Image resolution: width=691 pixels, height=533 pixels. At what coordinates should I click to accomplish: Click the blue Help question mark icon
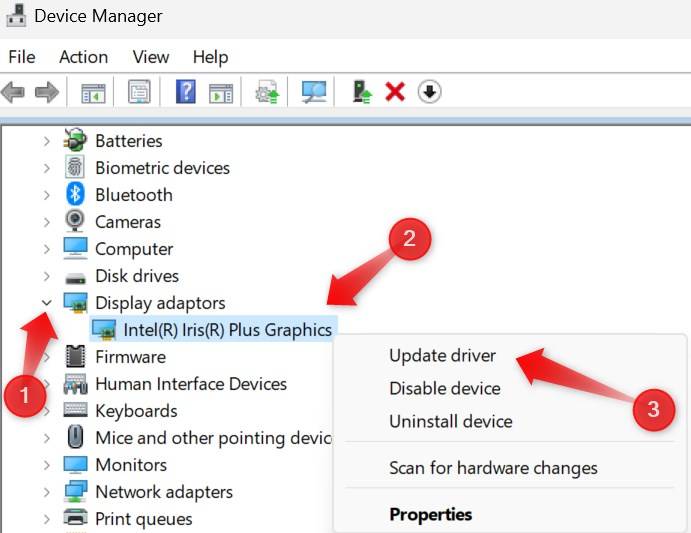pos(186,92)
